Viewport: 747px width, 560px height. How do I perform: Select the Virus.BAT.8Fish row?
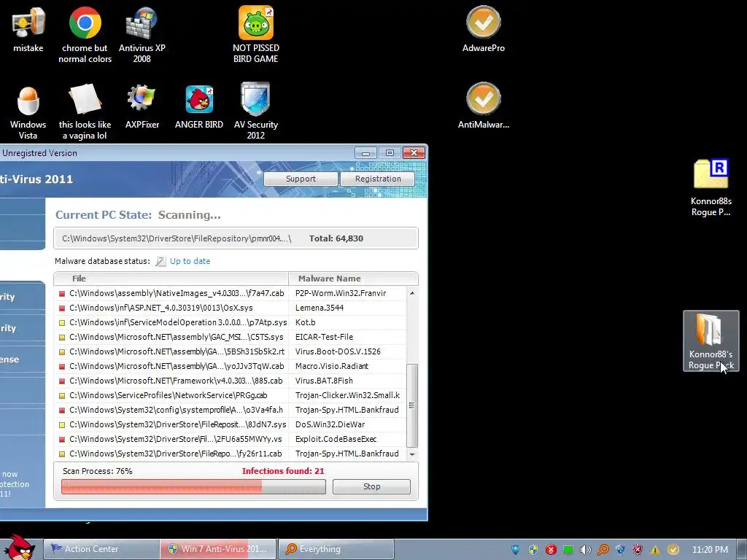(x=230, y=381)
